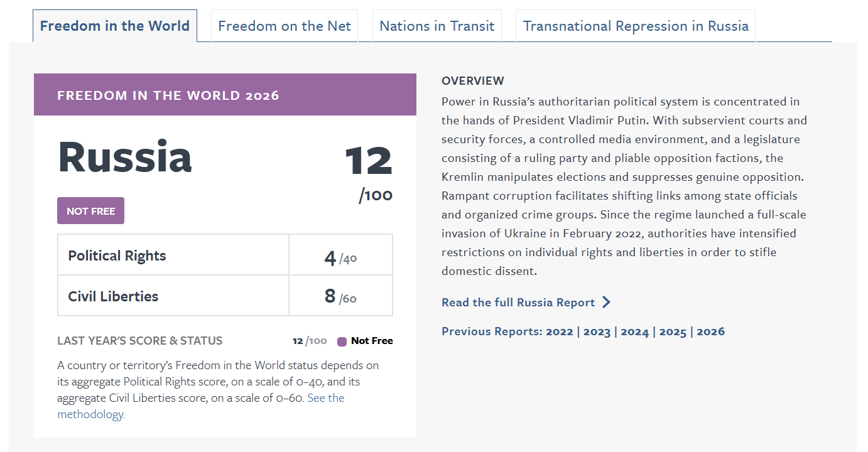
Task: Click the Political Rights row label
Action: [x=117, y=256]
